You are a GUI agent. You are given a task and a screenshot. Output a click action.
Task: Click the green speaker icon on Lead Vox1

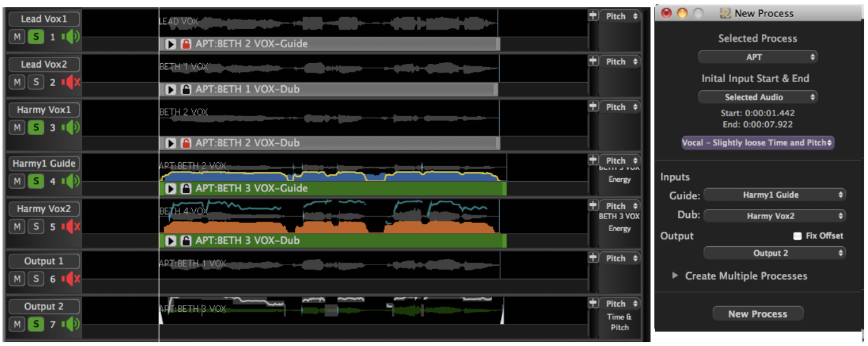pos(73,37)
